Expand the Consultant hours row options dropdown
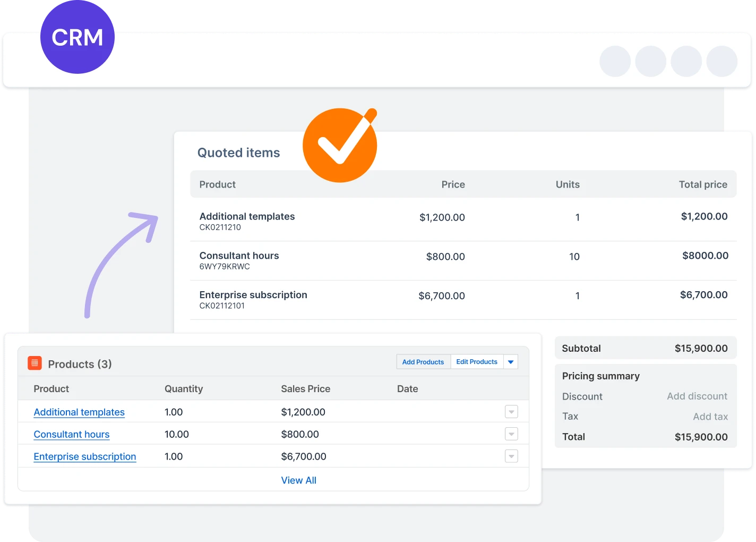 pos(511,434)
